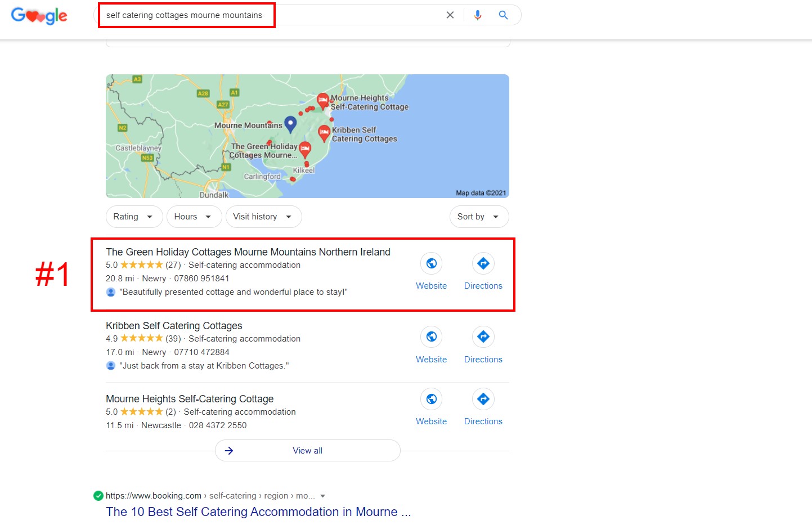812x525 pixels.
Task: Click the (27) review count
Action: (173, 265)
